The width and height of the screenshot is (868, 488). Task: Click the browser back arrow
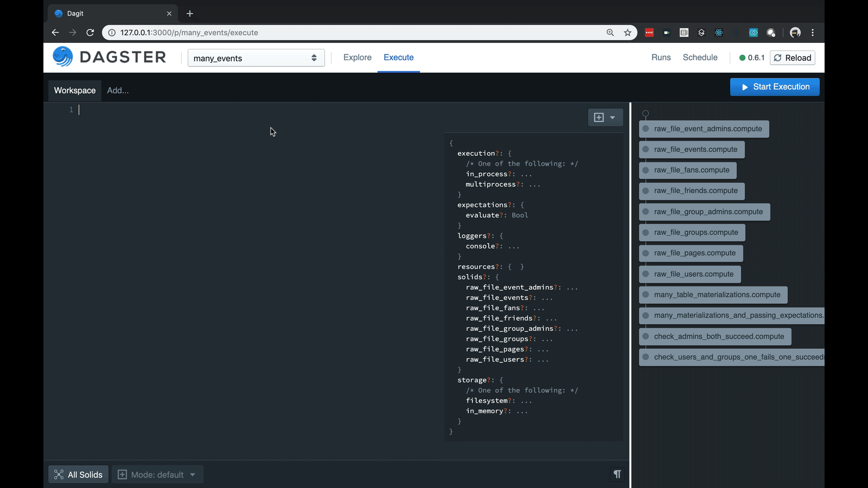[55, 33]
